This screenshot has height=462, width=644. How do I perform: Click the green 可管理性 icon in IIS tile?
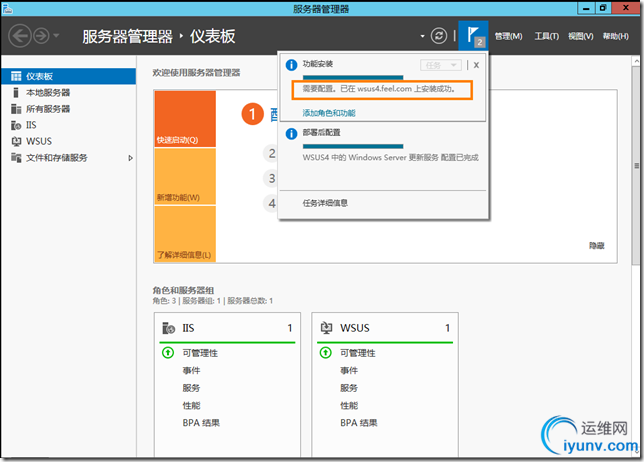[x=168, y=352]
